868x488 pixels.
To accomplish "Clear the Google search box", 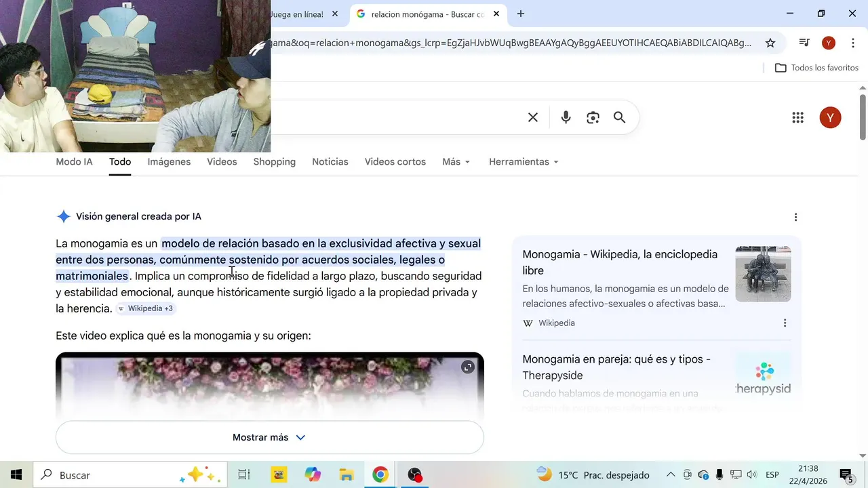I will click(x=533, y=117).
